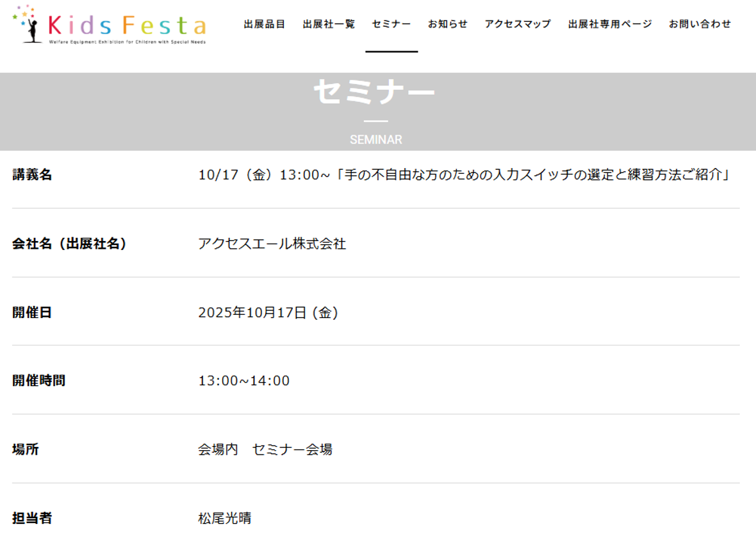
Task: Go to the 出展社一覧 page
Action: pos(329,24)
